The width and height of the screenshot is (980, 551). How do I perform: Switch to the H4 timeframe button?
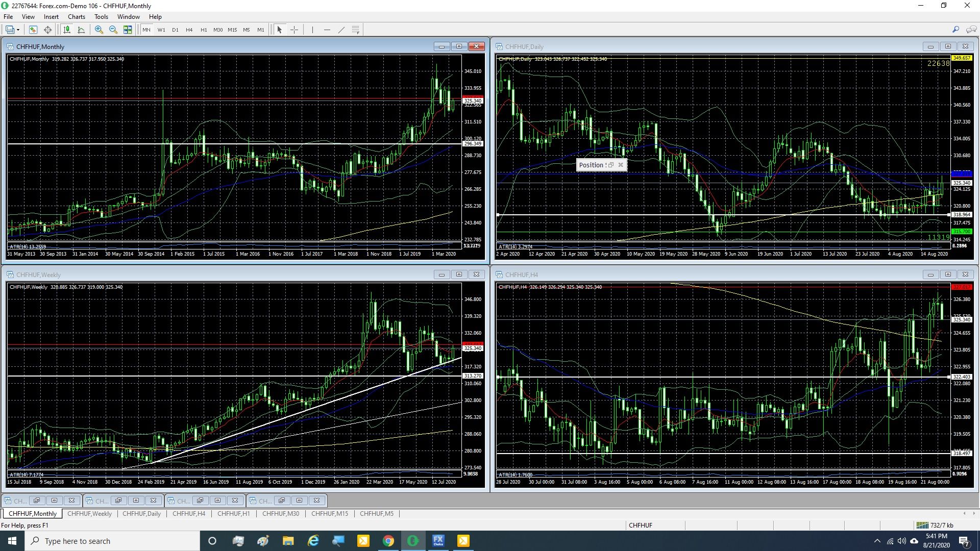point(189,30)
